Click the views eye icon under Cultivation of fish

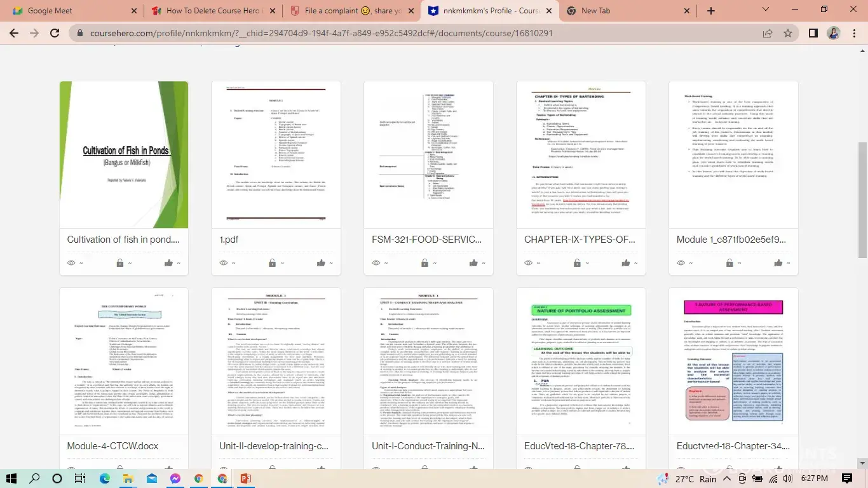(71, 263)
